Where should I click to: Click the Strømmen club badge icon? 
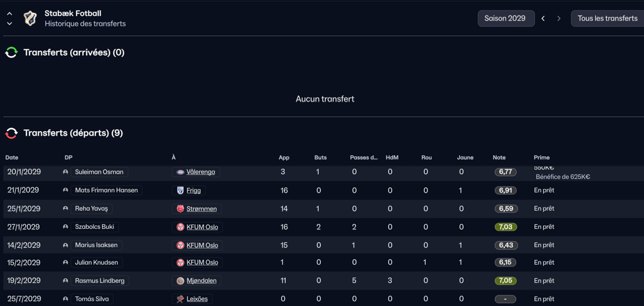click(x=180, y=209)
